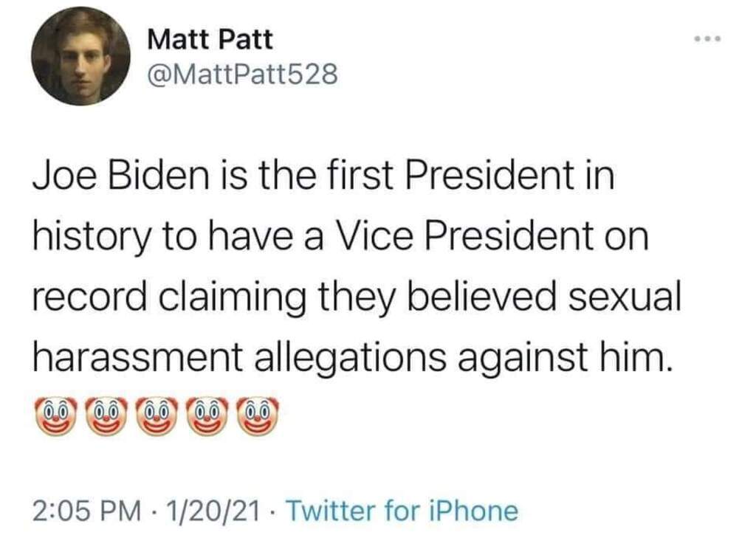
Task: Click the first clown emoji
Action: [x=52, y=416]
